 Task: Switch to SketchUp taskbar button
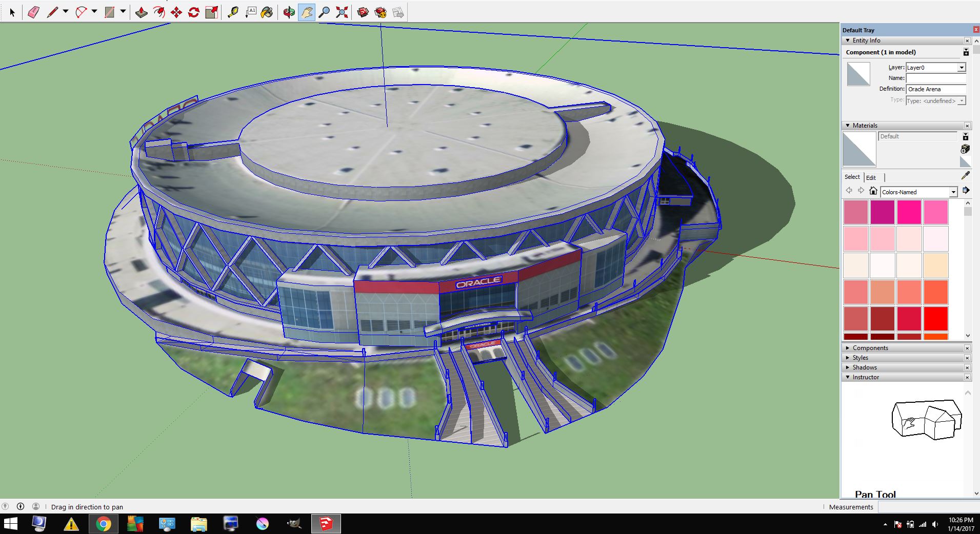326,524
